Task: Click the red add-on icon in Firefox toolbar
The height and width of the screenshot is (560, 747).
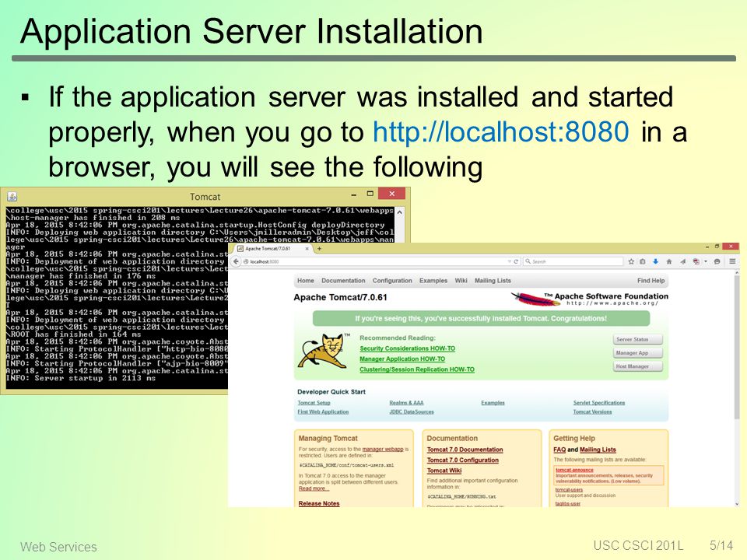Action: click(x=696, y=261)
